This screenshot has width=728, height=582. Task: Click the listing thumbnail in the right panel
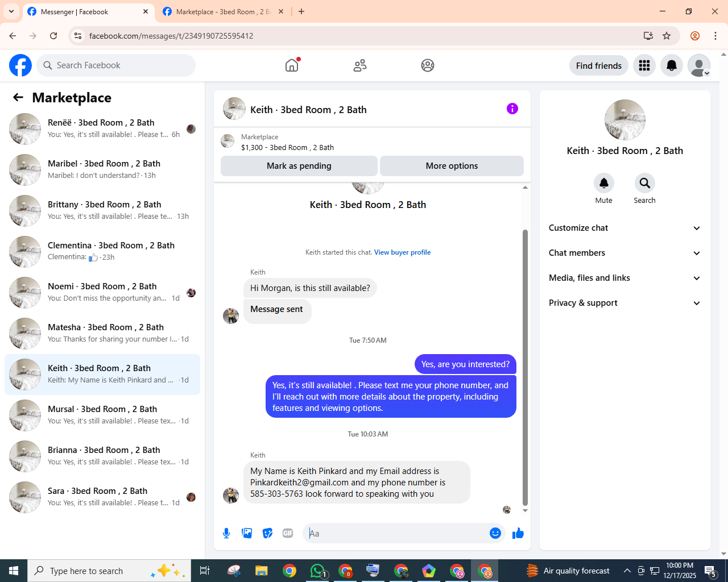625,120
